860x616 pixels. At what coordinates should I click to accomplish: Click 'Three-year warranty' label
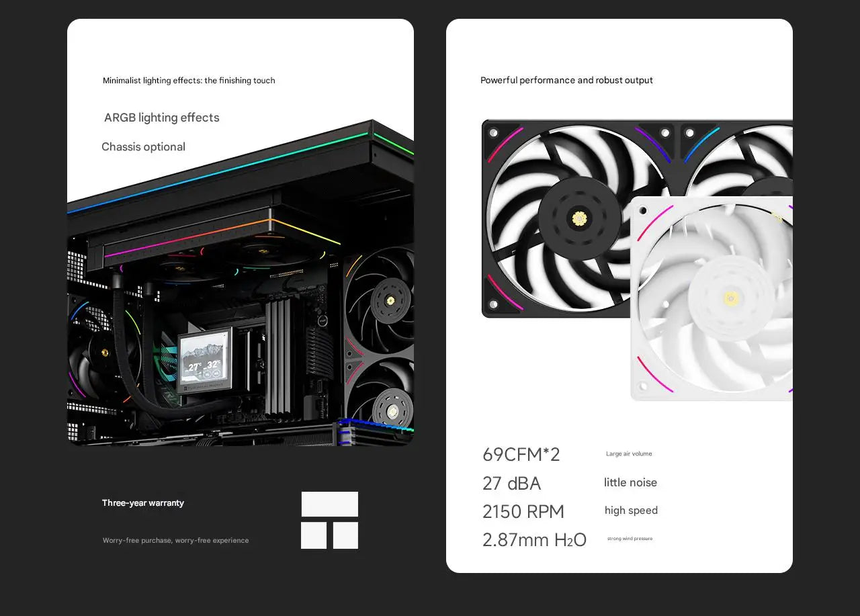click(143, 502)
